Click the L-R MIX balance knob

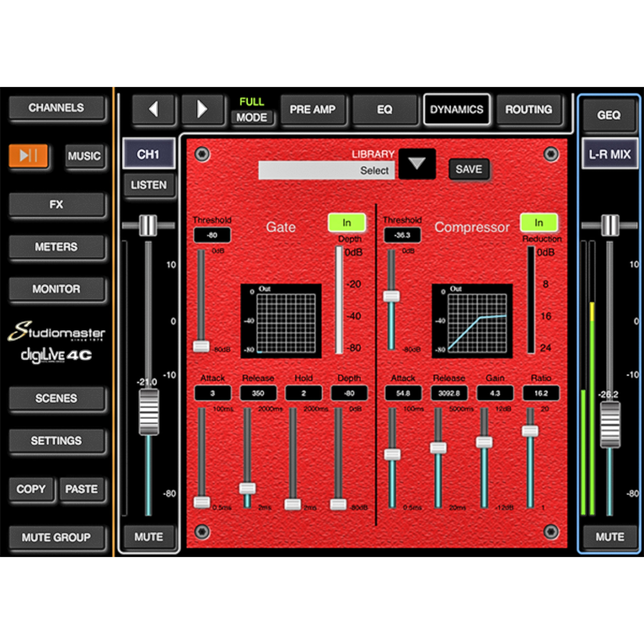pos(610,225)
